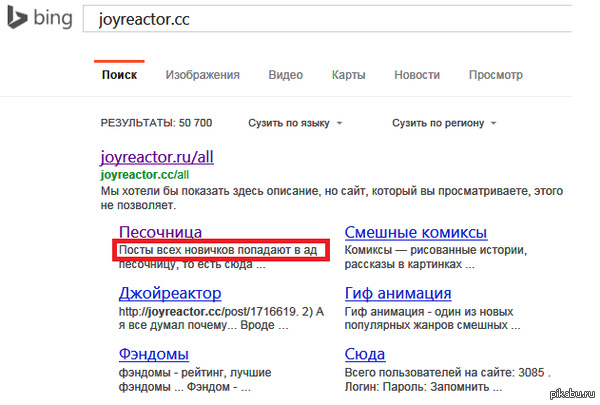Switch to the Изображения tab
600x405 pixels.
[202, 75]
